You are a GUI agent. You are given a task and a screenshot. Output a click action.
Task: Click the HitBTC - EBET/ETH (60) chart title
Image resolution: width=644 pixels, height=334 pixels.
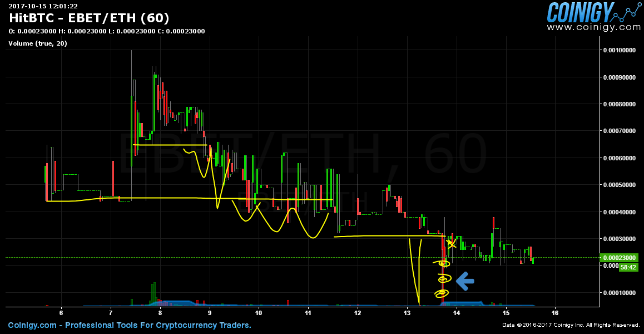[89, 18]
